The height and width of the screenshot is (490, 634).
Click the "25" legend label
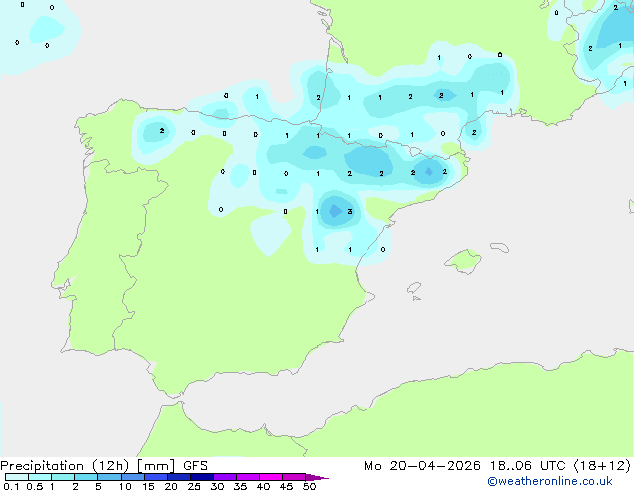point(194,486)
